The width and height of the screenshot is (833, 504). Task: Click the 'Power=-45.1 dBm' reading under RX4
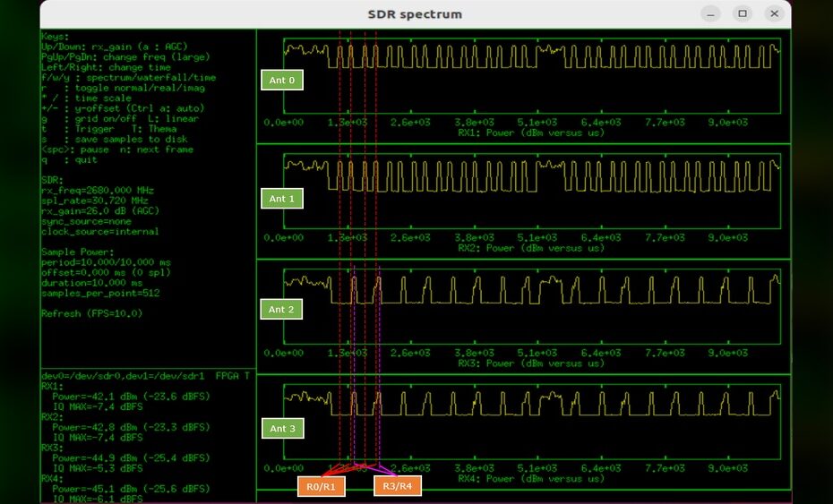(x=131, y=489)
